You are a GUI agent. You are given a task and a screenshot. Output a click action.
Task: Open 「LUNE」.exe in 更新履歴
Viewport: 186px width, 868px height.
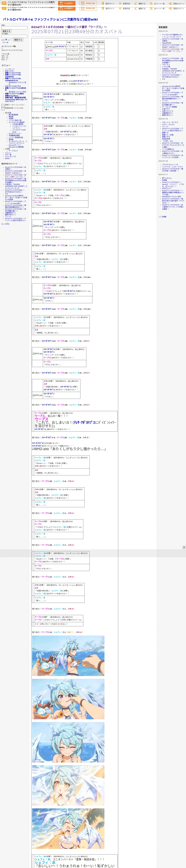[x=167, y=141]
